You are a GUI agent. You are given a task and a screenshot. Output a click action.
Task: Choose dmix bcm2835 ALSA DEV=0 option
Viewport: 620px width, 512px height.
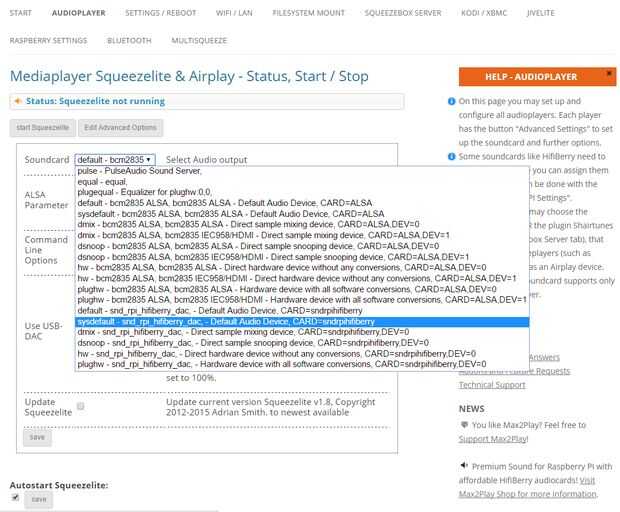pyautogui.click(x=302, y=224)
